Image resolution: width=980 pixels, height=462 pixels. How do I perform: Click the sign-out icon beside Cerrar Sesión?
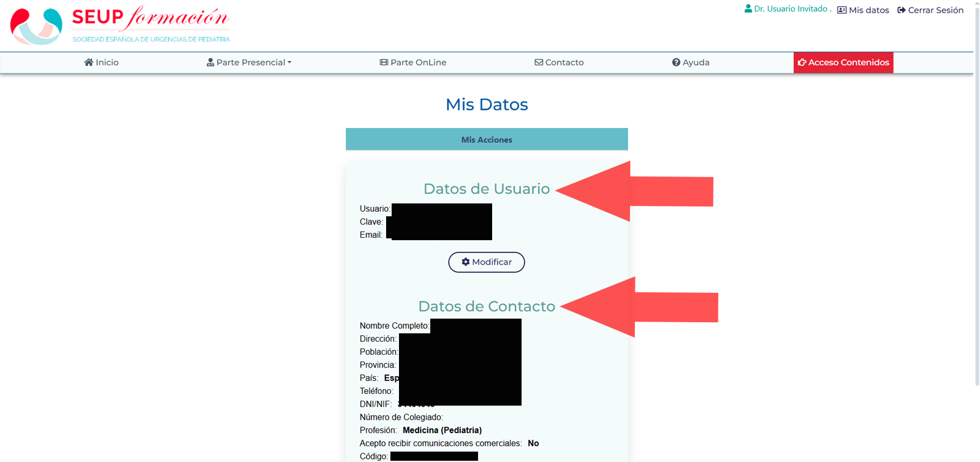901,10
